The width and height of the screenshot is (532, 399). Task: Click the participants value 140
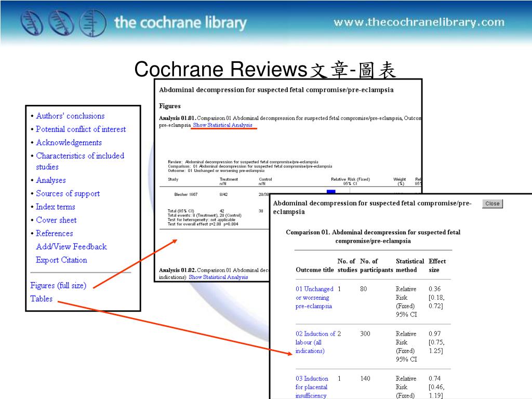click(365, 378)
